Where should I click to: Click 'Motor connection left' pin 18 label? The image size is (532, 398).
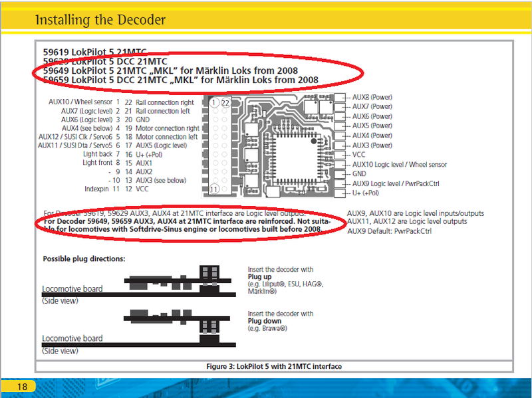166,137
